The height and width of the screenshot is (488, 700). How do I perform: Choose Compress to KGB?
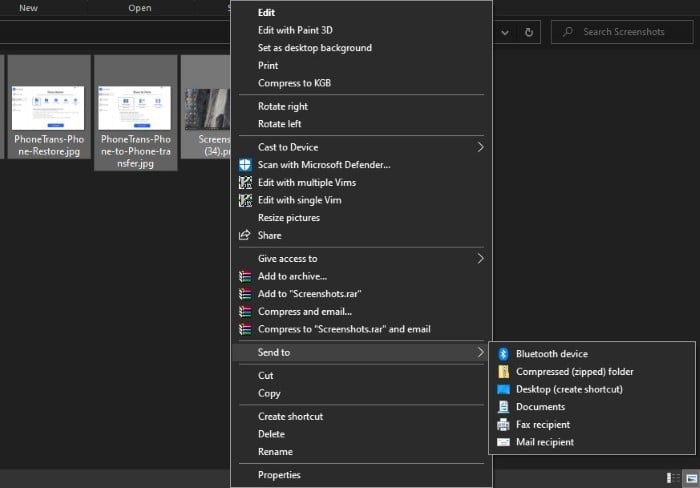(x=361, y=83)
